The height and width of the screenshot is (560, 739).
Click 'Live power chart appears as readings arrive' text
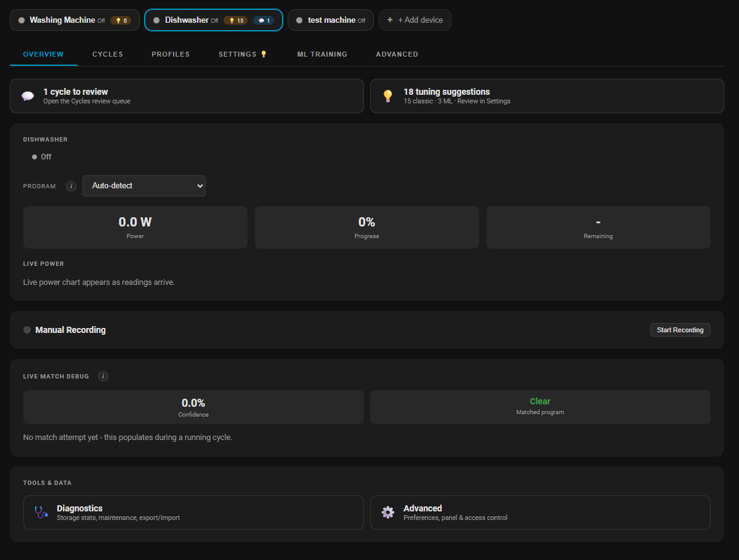[99, 282]
